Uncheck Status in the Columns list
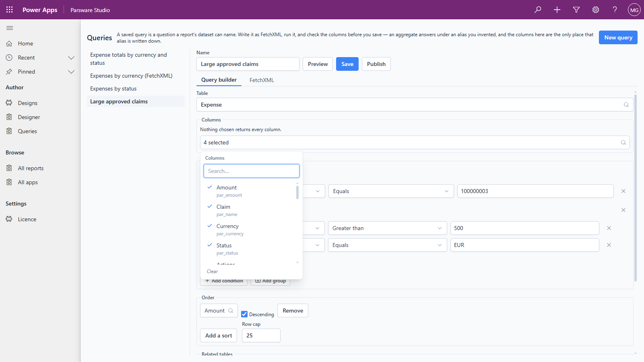644x362 pixels. click(250, 249)
